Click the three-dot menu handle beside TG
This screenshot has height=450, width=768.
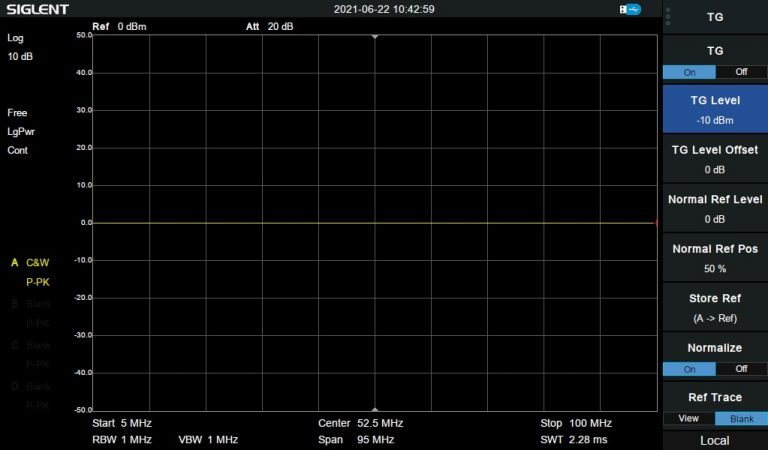[x=668, y=17]
